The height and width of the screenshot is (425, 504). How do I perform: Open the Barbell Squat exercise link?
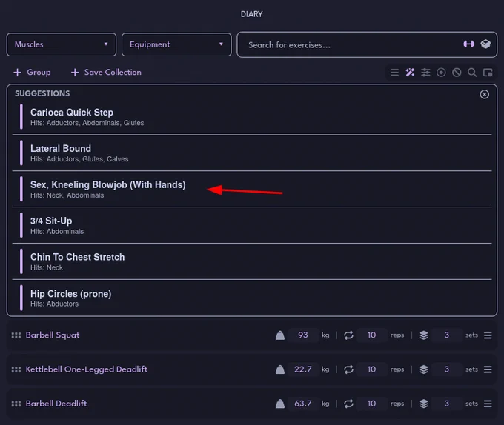point(53,335)
